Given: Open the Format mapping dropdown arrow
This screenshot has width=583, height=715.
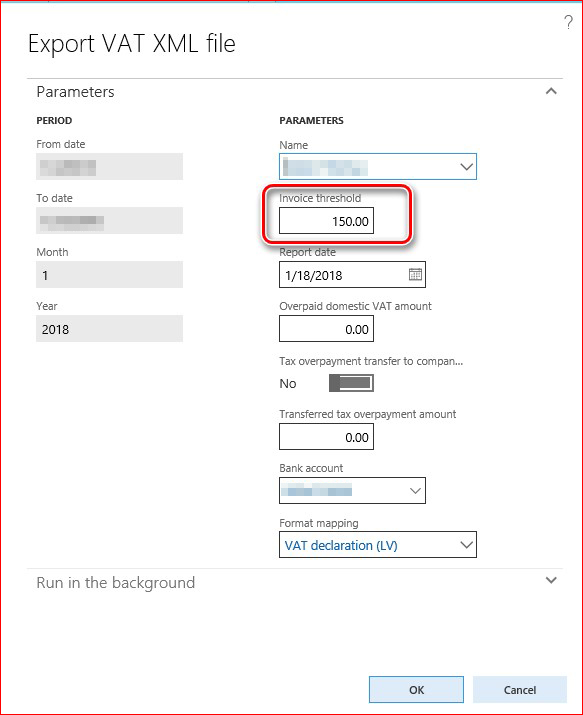Looking at the screenshot, I should [x=466, y=545].
